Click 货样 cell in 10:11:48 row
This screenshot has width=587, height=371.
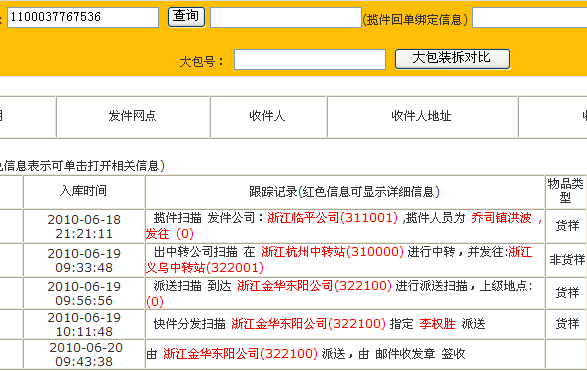pos(567,323)
